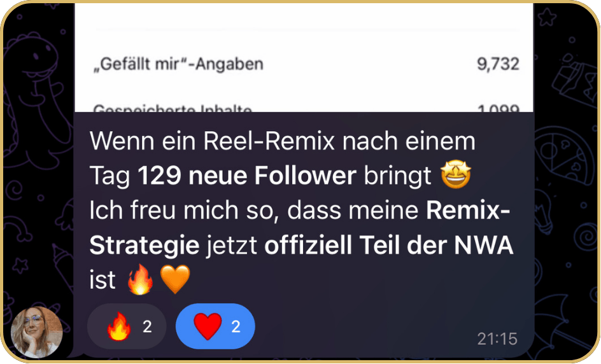Click the fire emoji after 'ist'
This screenshot has width=601, height=364.
[x=140, y=279]
